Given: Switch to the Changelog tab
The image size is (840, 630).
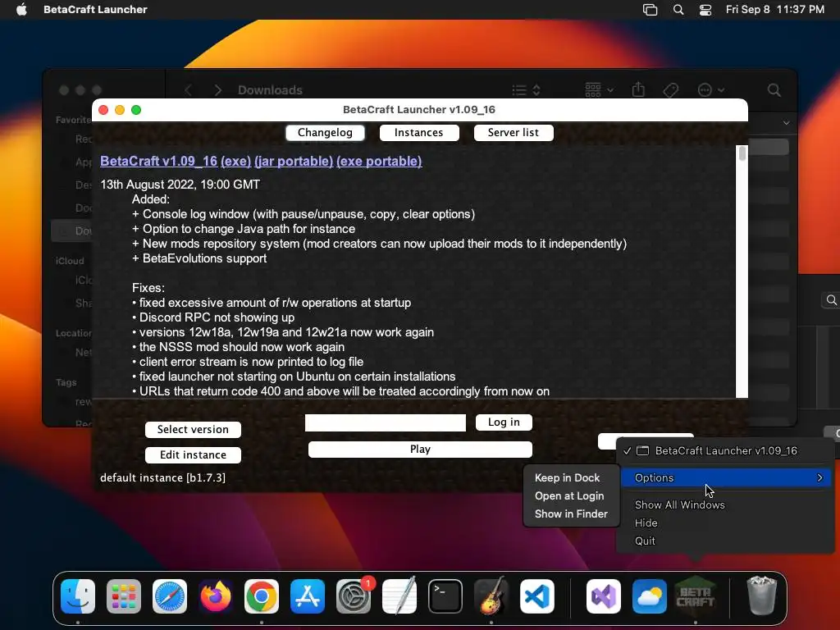Looking at the screenshot, I should click(x=325, y=132).
